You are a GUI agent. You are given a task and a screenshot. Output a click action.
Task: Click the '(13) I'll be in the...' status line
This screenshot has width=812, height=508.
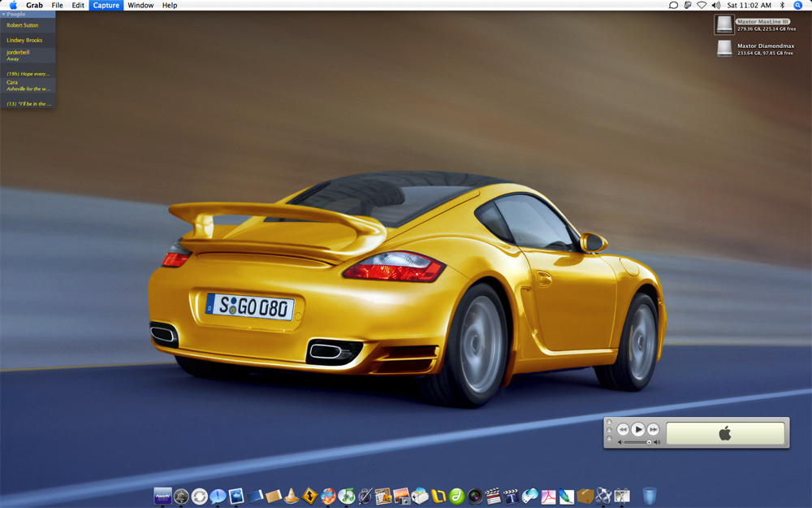[x=29, y=104]
